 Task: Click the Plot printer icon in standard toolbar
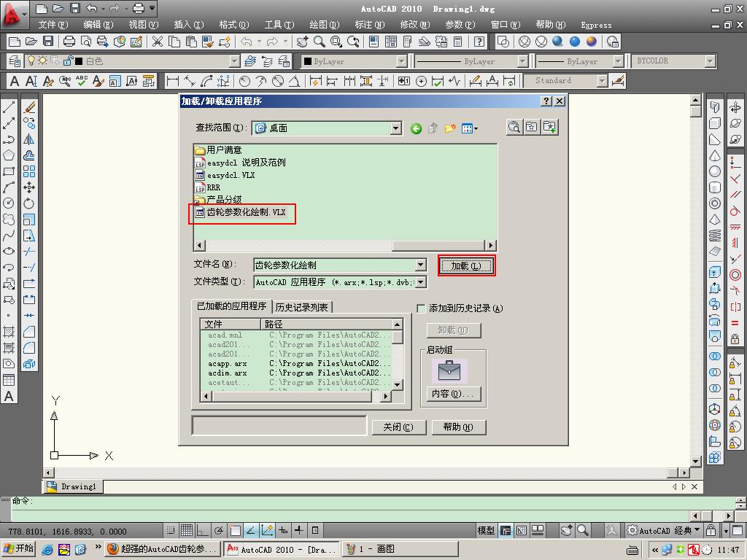(x=69, y=42)
